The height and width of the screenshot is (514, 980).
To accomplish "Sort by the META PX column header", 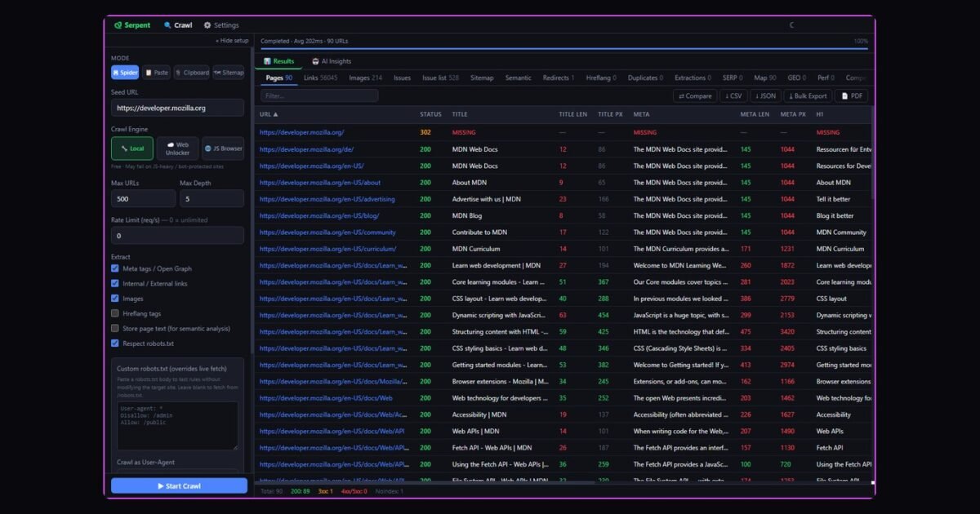I will 793,114.
